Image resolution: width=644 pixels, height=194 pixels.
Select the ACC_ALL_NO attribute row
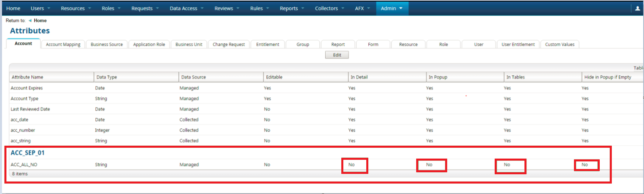tap(24, 165)
